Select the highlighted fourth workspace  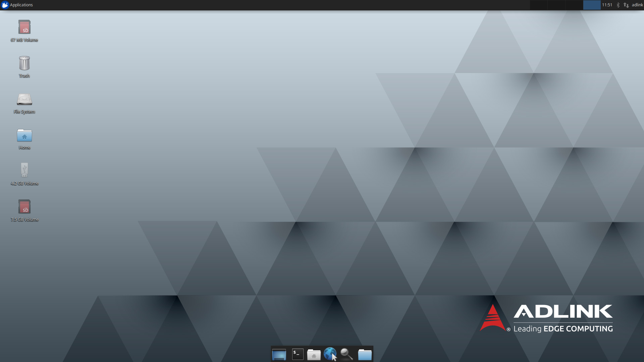(592, 5)
